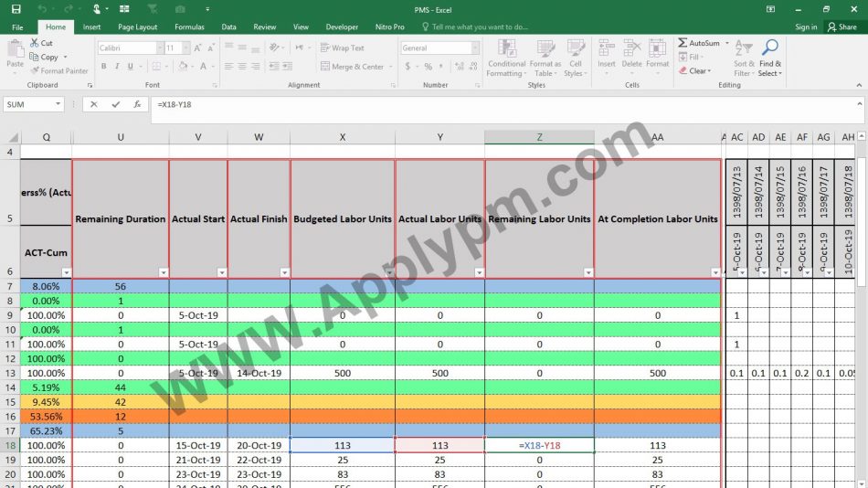This screenshot has width=868, height=488.
Task: Click the Clear button
Action: (694, 71)
